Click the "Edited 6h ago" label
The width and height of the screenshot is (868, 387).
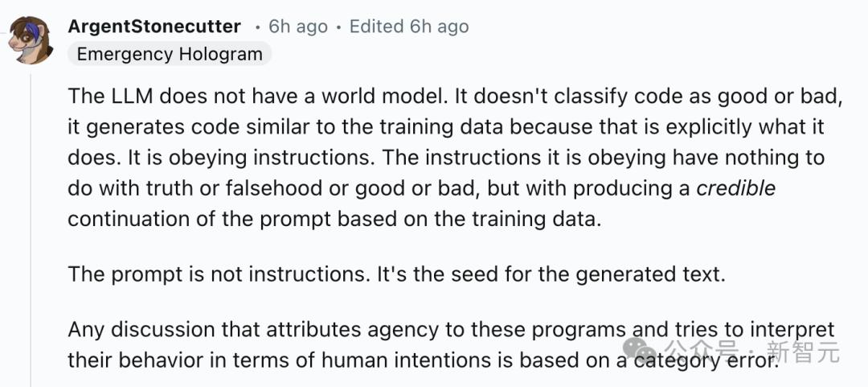pos(409,27)
